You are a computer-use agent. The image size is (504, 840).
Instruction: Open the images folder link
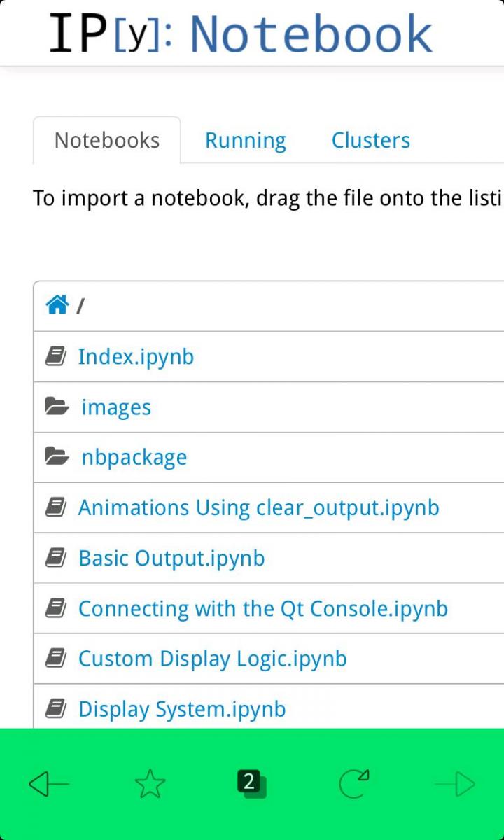point(116,407)
